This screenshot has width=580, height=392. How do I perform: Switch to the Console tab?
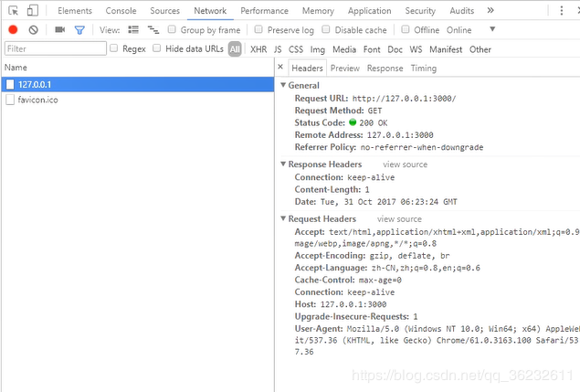tap(121, 11)
